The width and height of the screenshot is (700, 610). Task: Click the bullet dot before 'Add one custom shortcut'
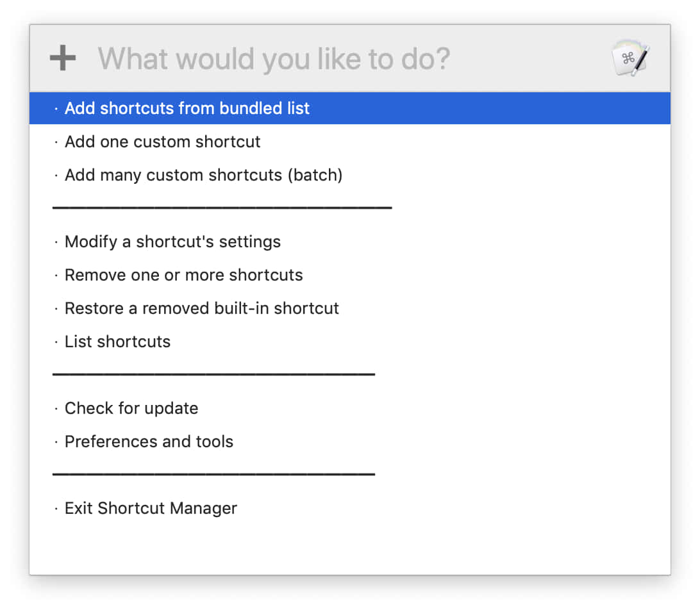point(56,142)
